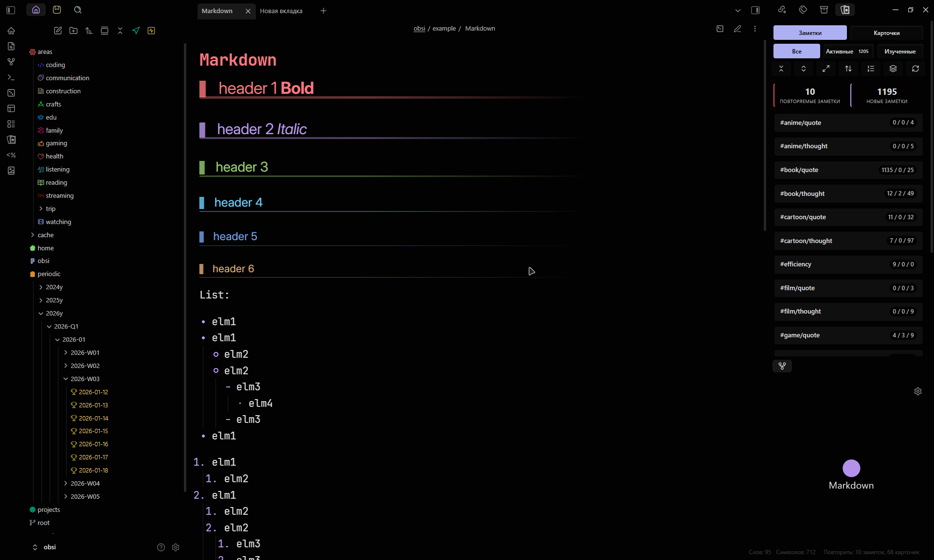This screenshot has height=560, width=934.
Task: Click the layers stack icon in review panel
Action: (x=893, y=69)
